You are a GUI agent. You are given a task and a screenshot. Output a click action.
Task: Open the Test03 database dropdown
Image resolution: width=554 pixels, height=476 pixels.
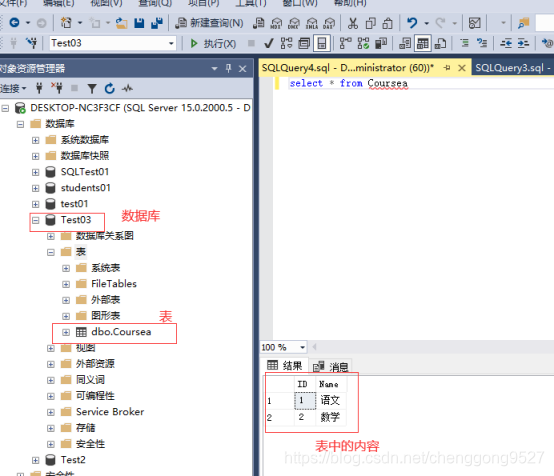pyautogui.click(x=171, y=43)
